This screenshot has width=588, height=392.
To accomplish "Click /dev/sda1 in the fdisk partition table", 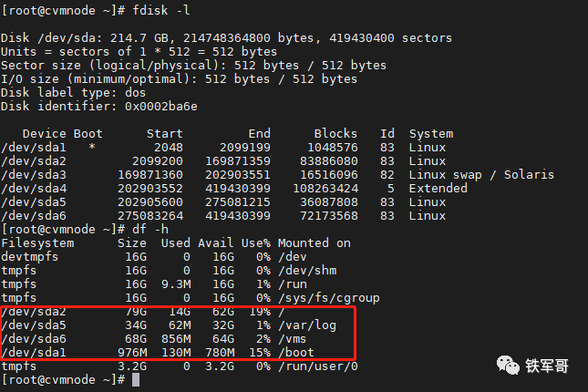I will tap(34, 148).
